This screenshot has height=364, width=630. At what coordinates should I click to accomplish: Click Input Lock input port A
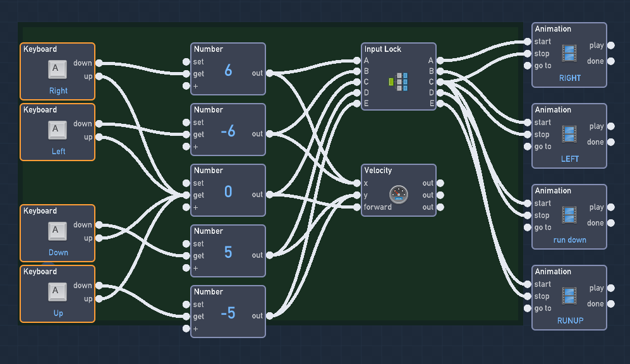click(x=357, y=60)
